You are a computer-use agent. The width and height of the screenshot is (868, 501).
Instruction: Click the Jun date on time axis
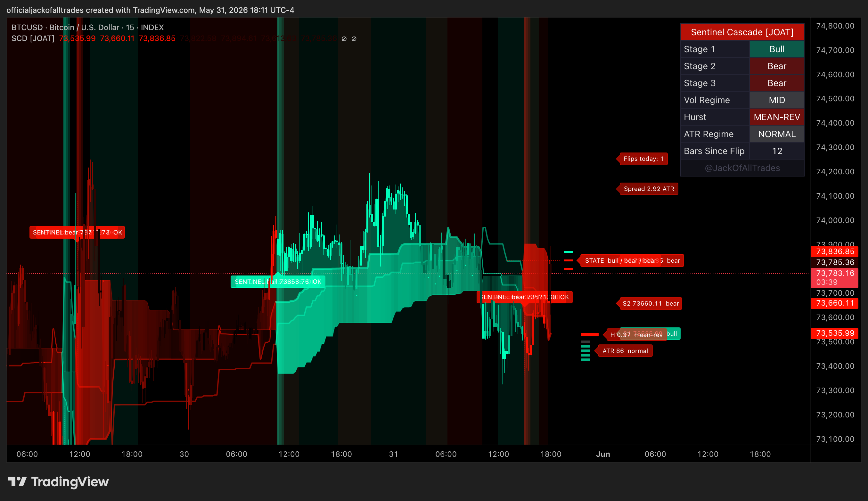click(x=603, y=454)
